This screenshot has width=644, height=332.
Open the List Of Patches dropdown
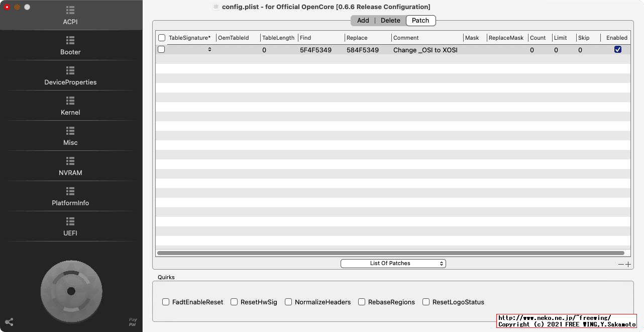[393, 263]
